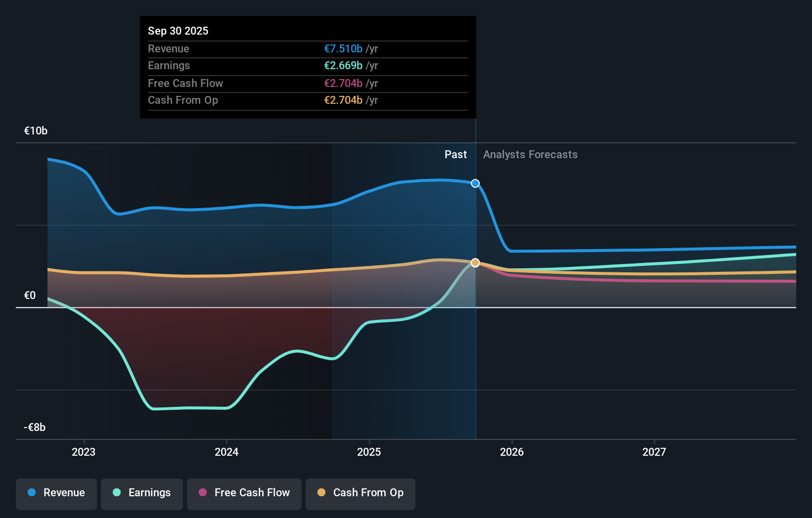Select the blue Revenue dot in legend

(x=31, y=493)
